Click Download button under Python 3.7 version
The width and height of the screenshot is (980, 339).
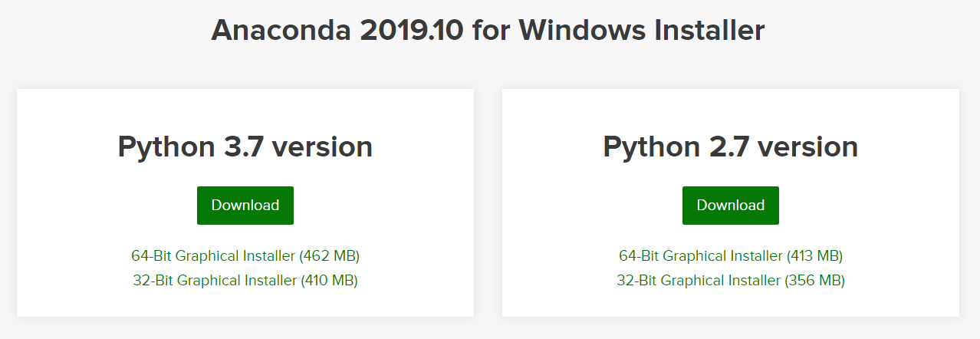pos(245,206)
